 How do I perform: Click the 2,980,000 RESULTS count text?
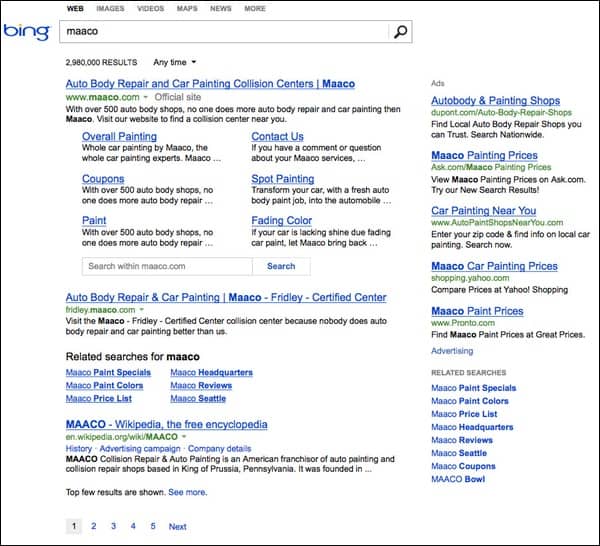(x=101, y=62)
